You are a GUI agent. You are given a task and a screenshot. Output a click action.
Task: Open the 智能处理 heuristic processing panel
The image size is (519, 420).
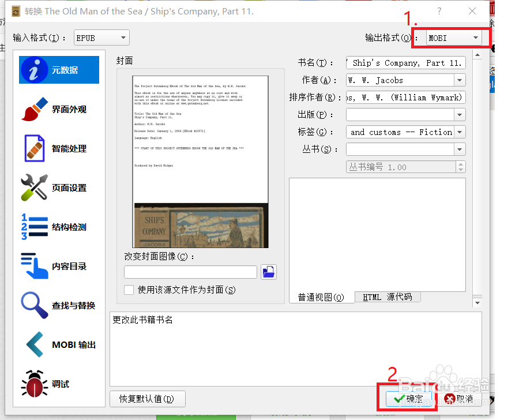click(x=58, y=148)
